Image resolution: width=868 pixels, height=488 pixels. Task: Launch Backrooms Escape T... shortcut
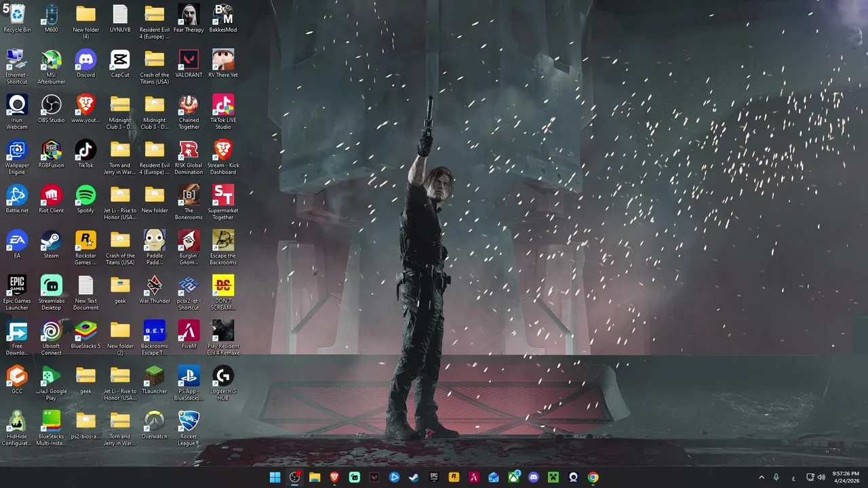tap(155, 338)
